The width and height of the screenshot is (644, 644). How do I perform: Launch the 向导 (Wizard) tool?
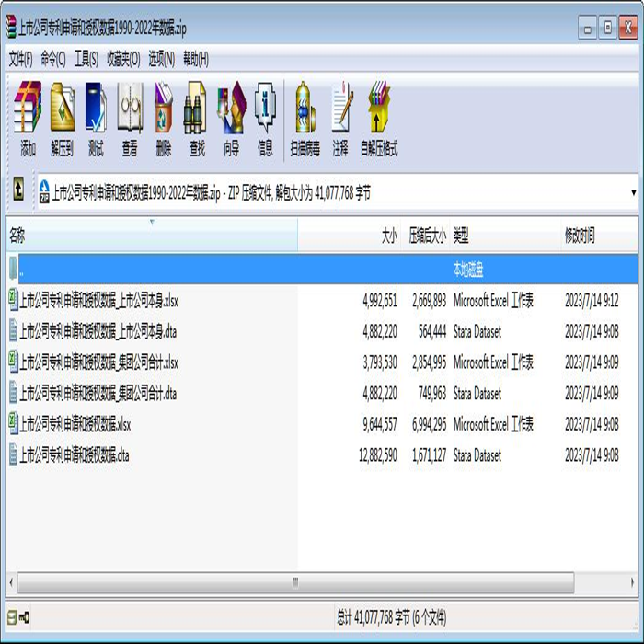click(x=231, y=108)
